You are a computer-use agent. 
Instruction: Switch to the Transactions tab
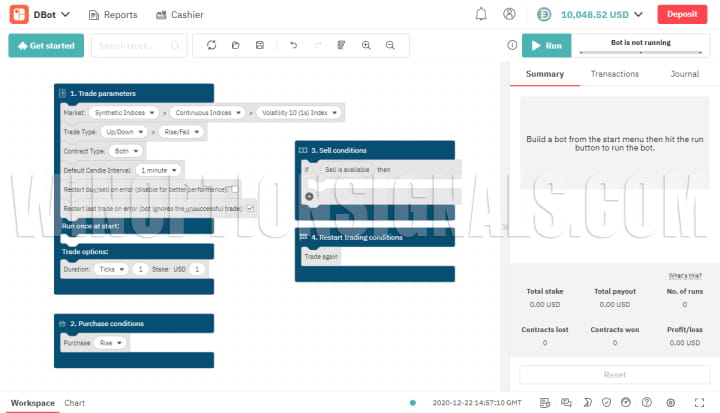click(x=614, y=74)
